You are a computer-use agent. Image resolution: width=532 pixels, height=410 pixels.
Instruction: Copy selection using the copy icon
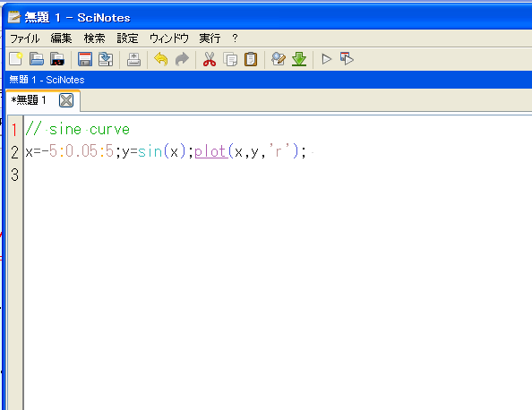230,59
